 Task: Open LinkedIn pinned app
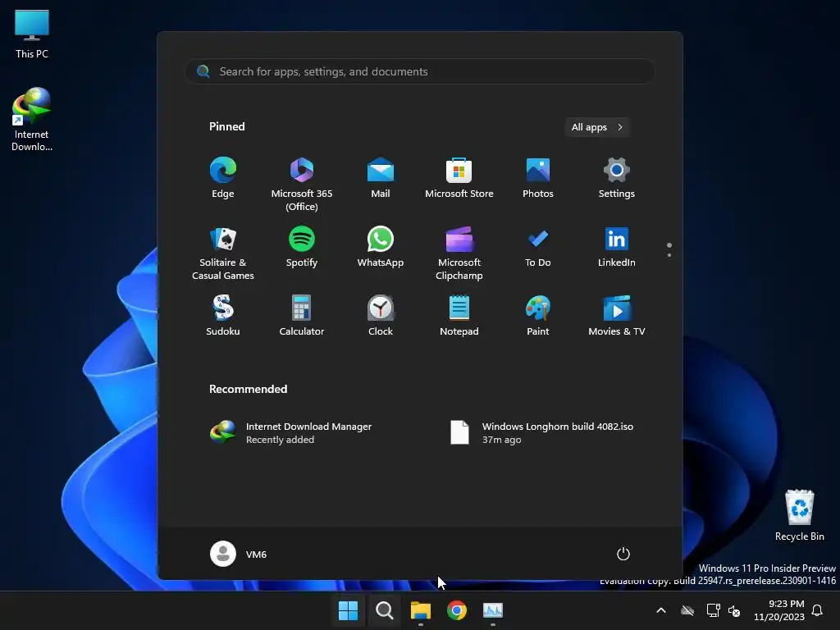[617, 247]
